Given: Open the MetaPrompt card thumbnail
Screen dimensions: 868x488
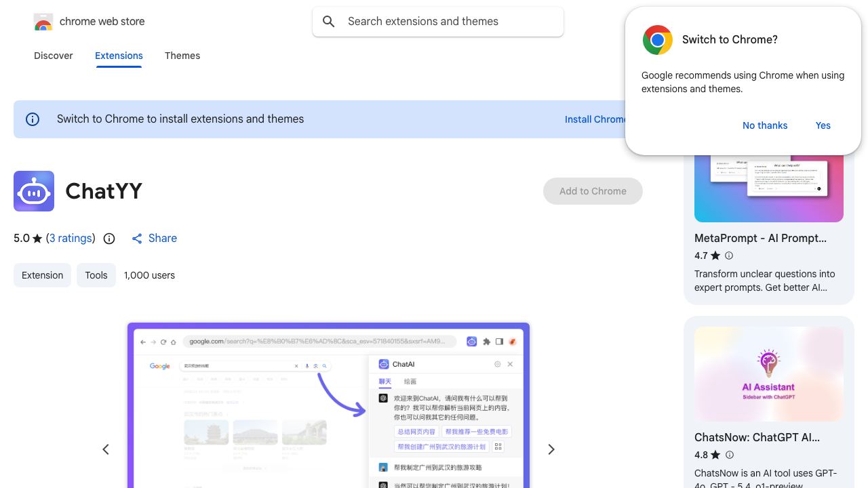Looking at the screenshot, I should click(769, 188).
